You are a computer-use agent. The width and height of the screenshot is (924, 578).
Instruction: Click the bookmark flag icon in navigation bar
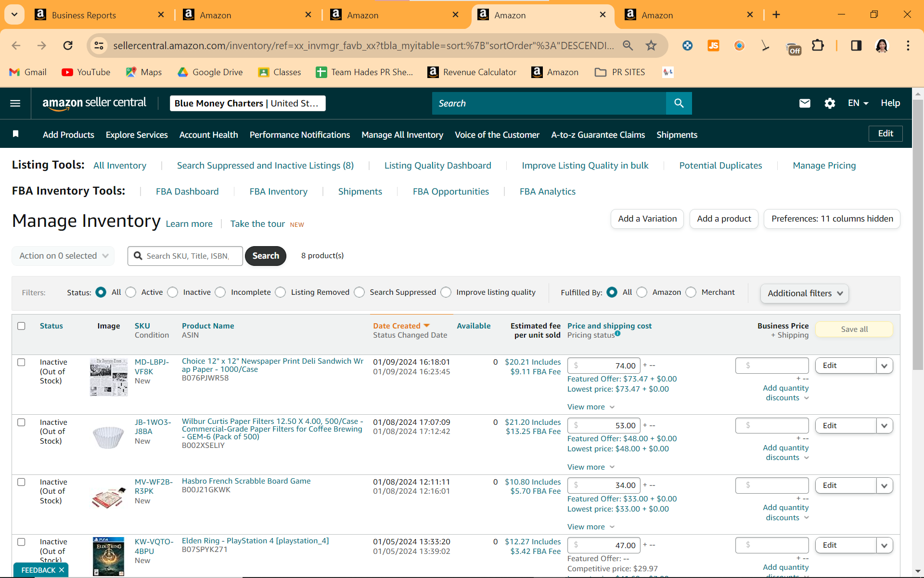[x=16, y=134]
